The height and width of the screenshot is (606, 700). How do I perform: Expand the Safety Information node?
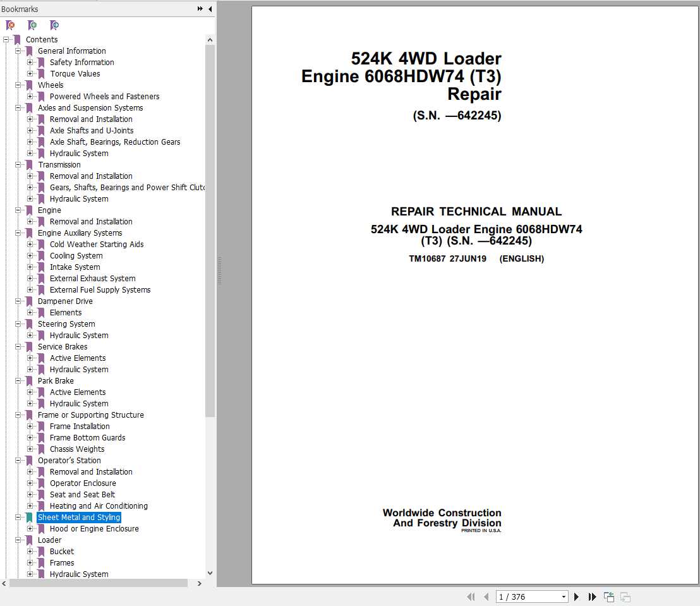click(x=30, y=63)
